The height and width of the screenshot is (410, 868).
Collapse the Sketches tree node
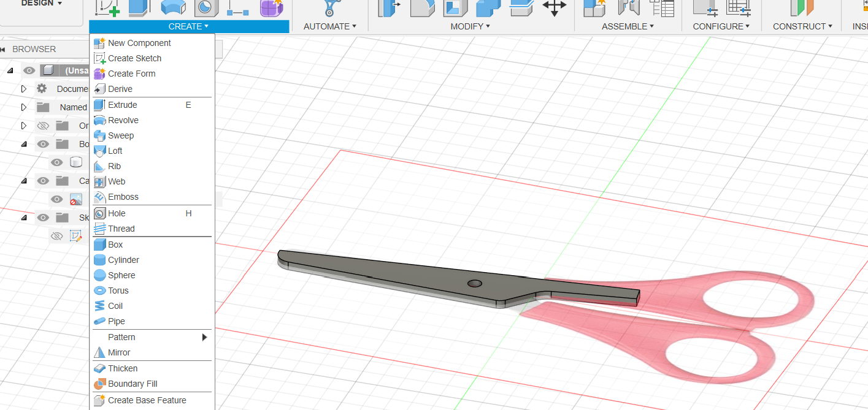(24, 218)
